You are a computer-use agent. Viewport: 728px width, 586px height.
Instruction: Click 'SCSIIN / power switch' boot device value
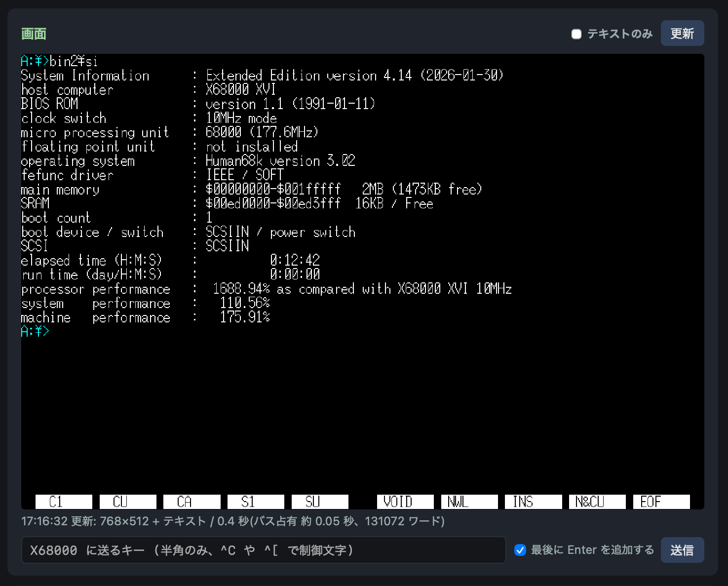pos(280,232)
